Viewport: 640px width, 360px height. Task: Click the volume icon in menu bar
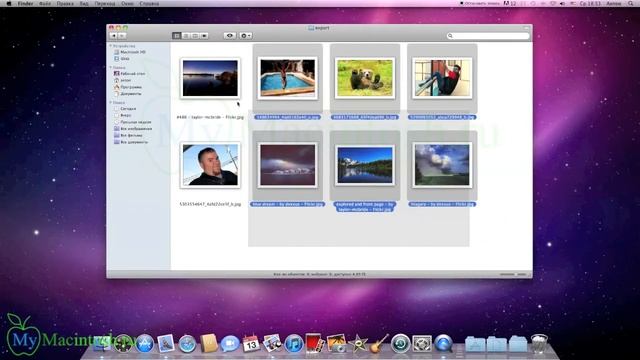(562, 3)
